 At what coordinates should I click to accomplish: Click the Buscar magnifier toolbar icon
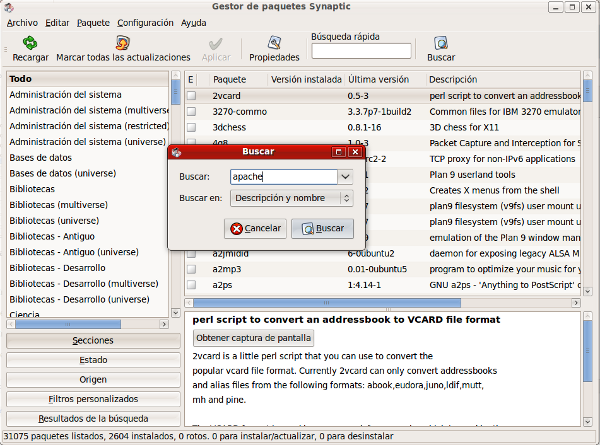click(x=441, y=43)
